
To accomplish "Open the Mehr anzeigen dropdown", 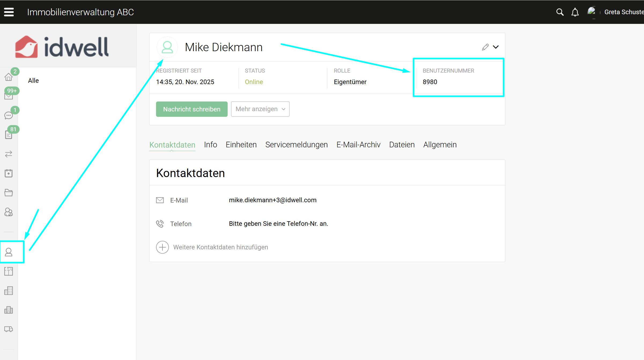I will click(x=260, y=109).
